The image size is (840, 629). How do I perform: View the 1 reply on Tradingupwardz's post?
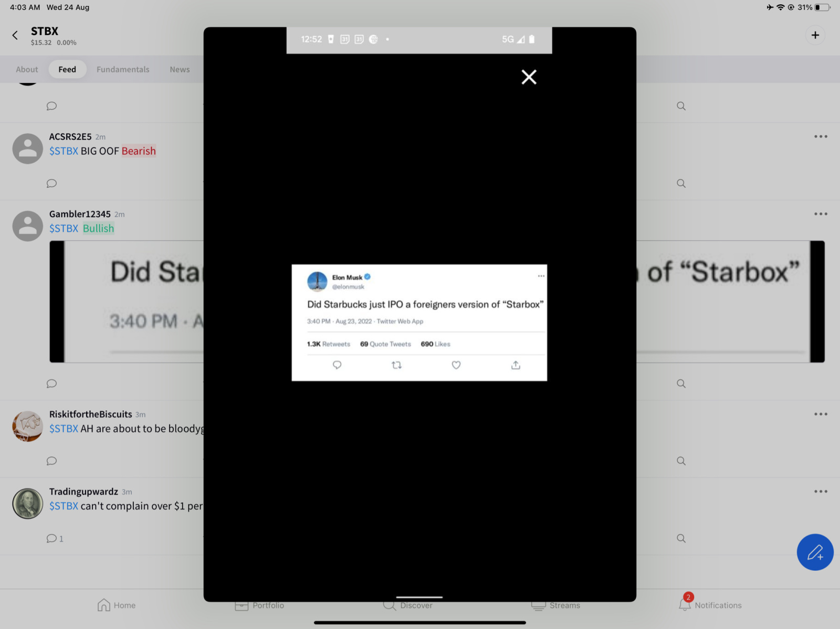(x=55, y=538)
